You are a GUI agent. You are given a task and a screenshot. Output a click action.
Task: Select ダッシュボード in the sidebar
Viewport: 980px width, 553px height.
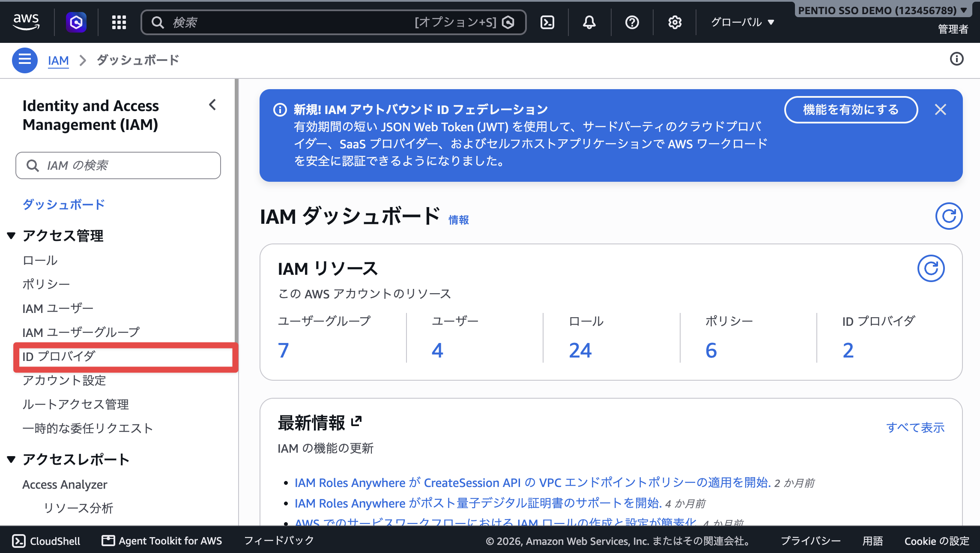(64, 204)
